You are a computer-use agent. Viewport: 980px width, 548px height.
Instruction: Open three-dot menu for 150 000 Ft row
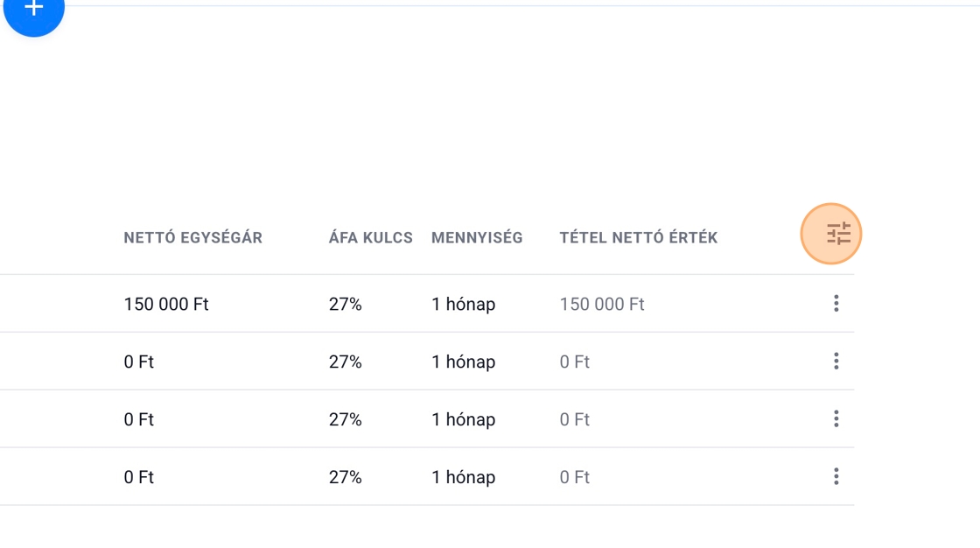pyautogui.click(x=836, y=304)
